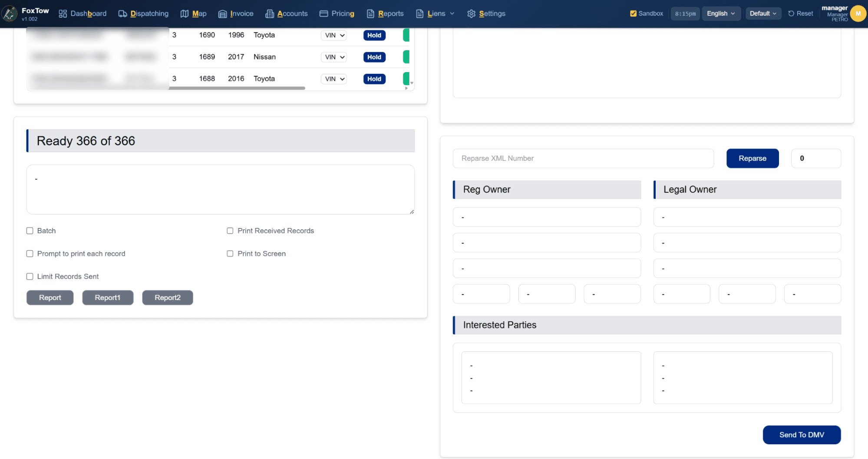Click the Ready records text area
This screenshot has height=459, width=868.
coord(221,189)
